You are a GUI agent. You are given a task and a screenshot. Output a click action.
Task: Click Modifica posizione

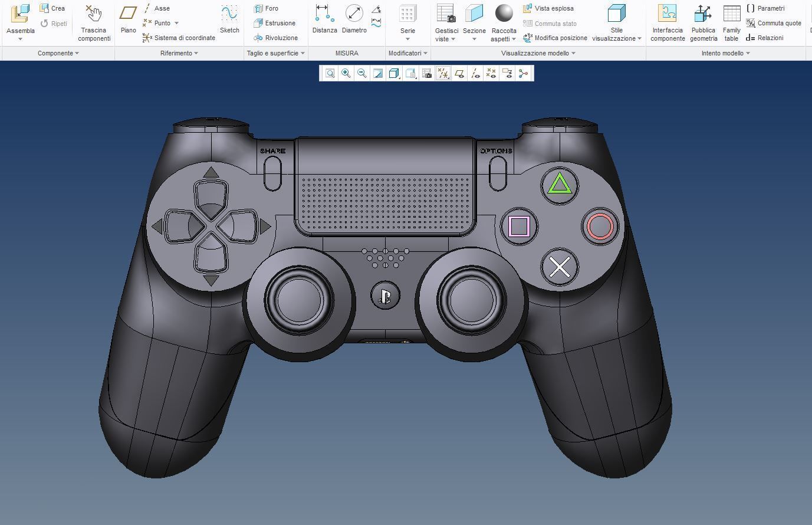click(x=555, y=38)
